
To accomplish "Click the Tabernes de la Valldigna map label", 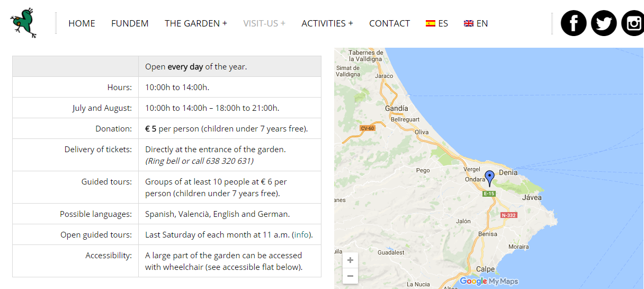I will (366, 56).
